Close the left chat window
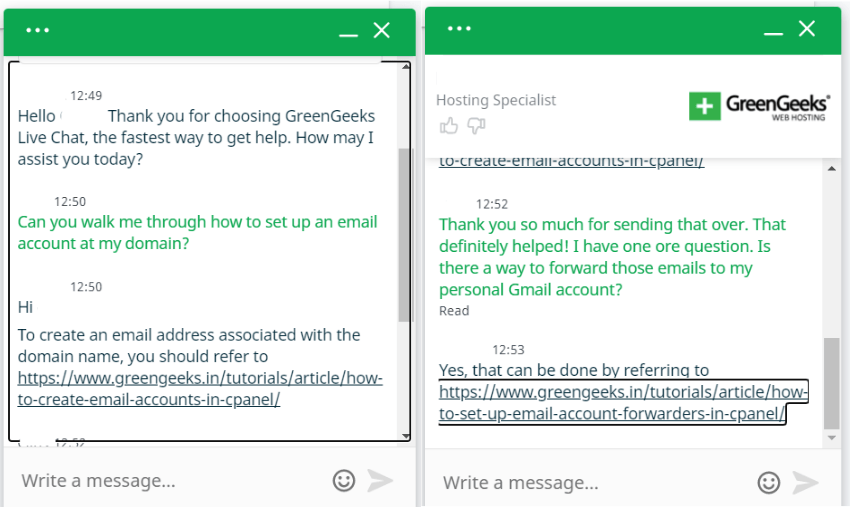Image resolution: width=850 pixels, height=507 pixels. coord(382,30)
